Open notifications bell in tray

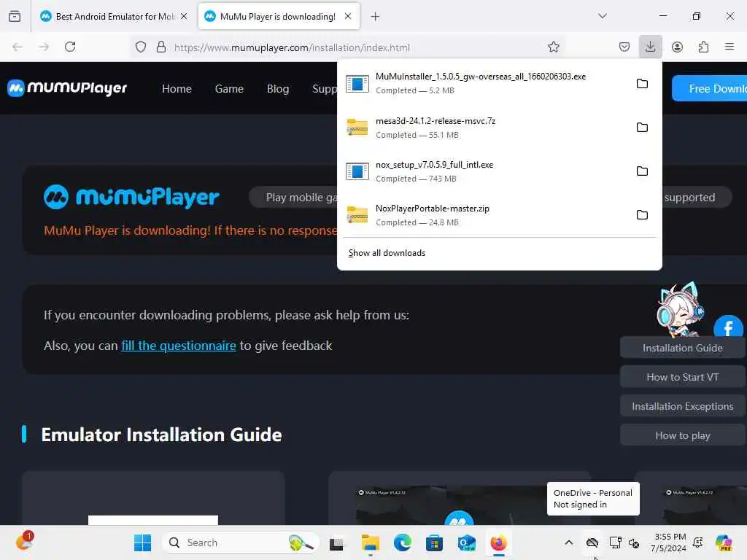(x=698, y=542)
